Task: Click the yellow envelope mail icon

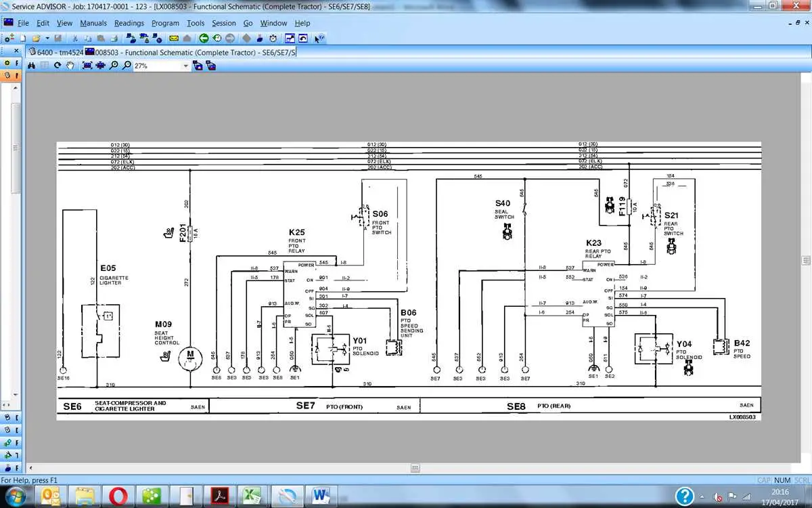Action: tap(173, 38)
